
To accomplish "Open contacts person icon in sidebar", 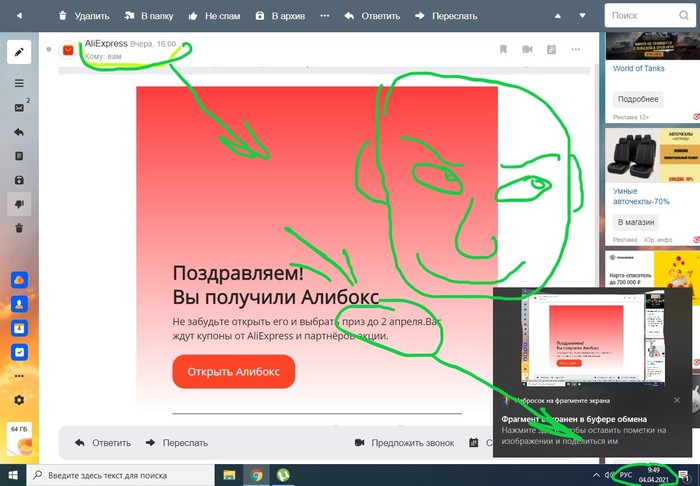I will coord(19,304).
